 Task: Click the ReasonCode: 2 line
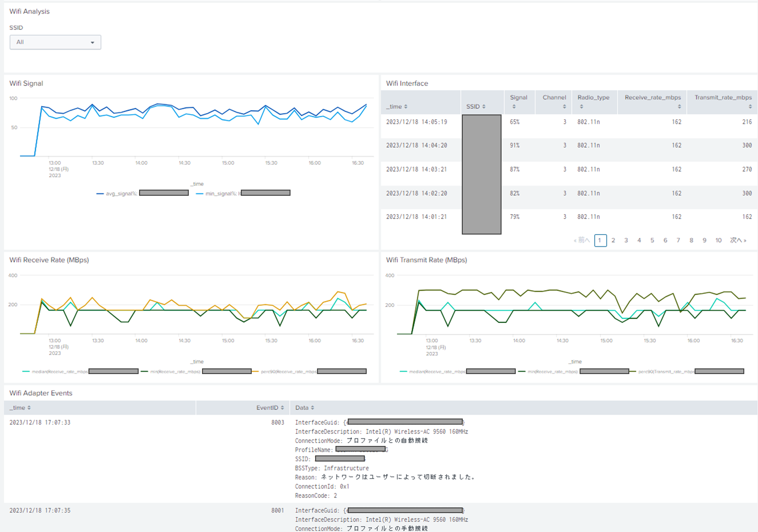coord(316,496)
